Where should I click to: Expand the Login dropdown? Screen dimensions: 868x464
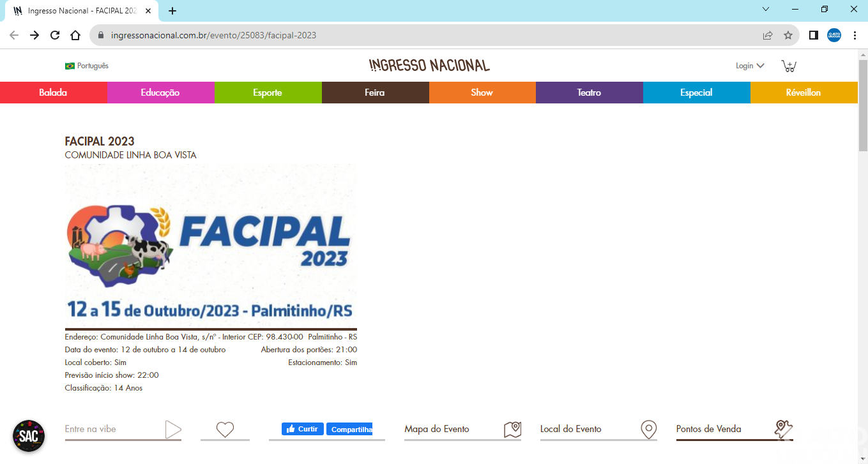[x=750, y=66]
